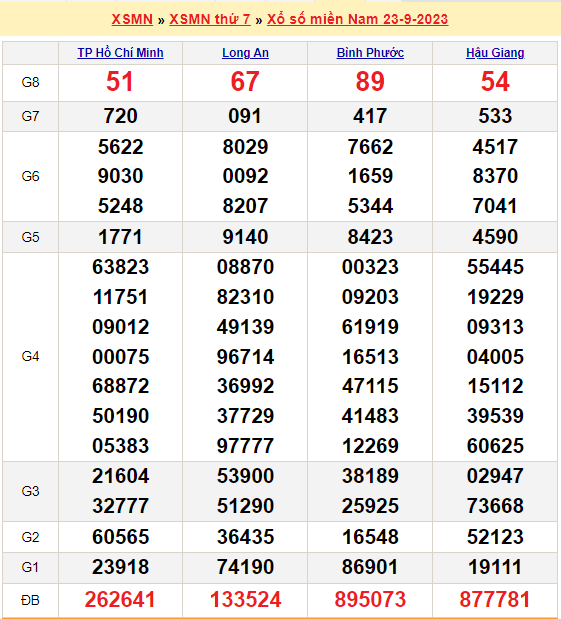Click special prize number 895073
561x619 pixels.
(x=370, y=600)
